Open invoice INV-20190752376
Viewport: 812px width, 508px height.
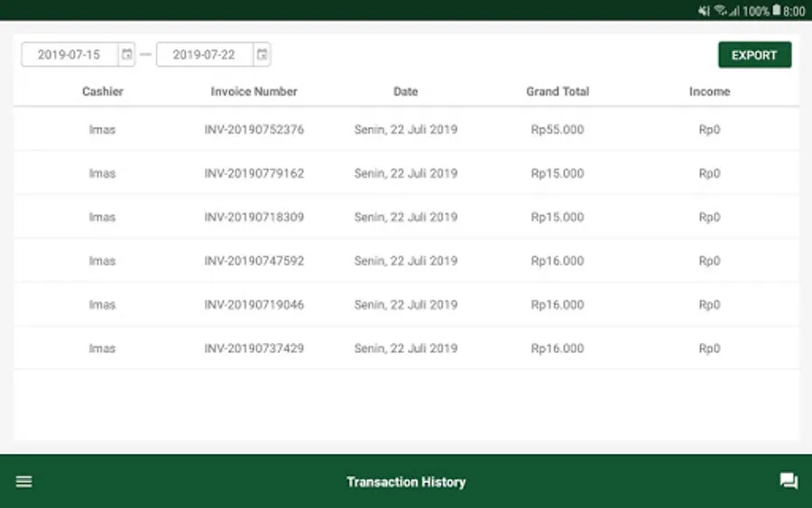coord(254,129)
